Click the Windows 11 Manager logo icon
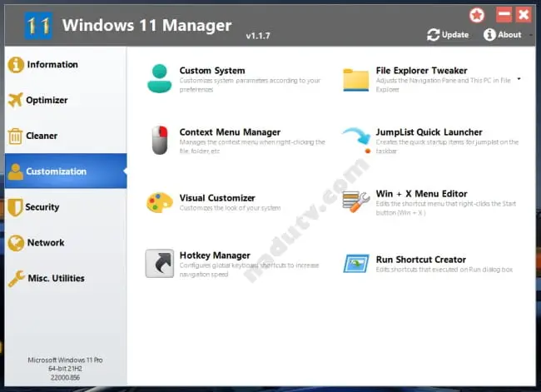 pyautogui.click(x=38, y=26)
